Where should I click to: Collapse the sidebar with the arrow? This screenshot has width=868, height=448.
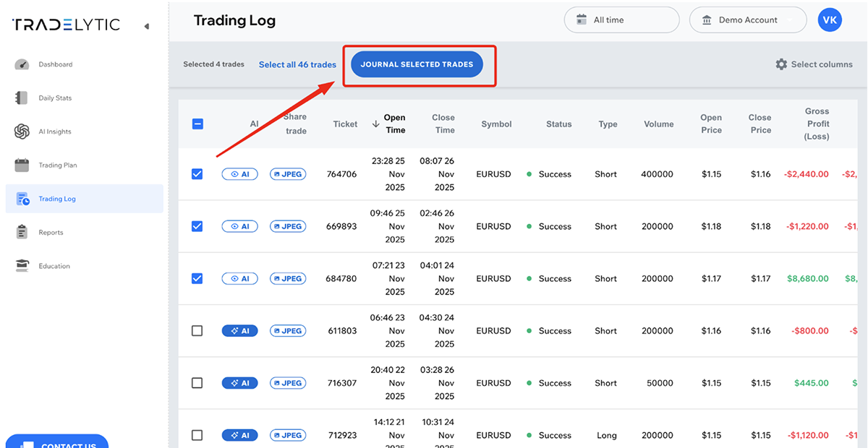coord(148,25)
